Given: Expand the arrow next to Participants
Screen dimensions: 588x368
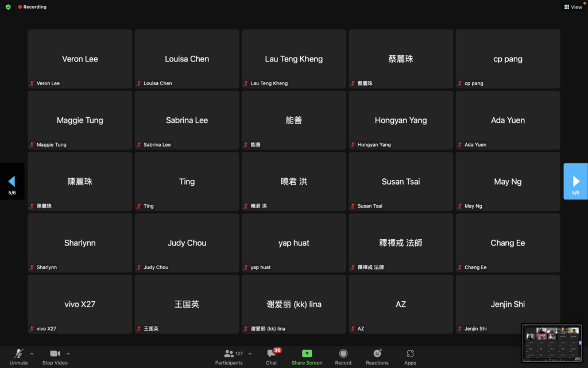Looking at the screenshot, I should point(249,354).
